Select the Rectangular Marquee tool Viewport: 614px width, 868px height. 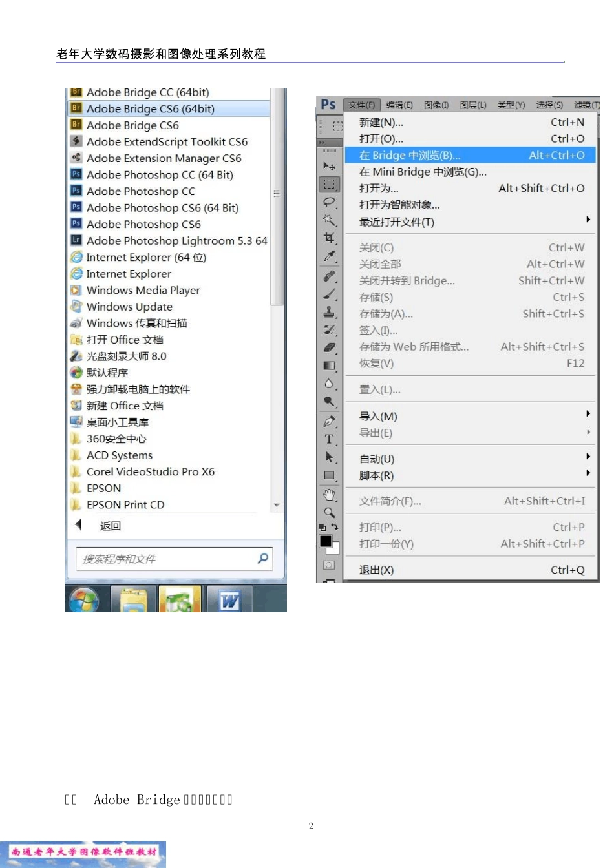coord(329,184)
